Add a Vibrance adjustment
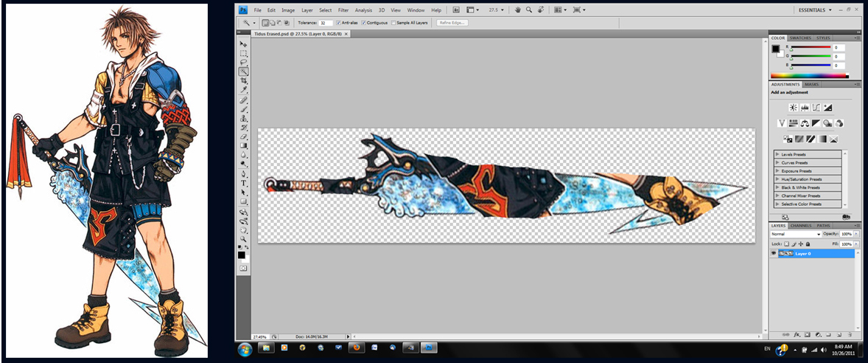This screenshot has height=363, width=868. click(783, 123)
